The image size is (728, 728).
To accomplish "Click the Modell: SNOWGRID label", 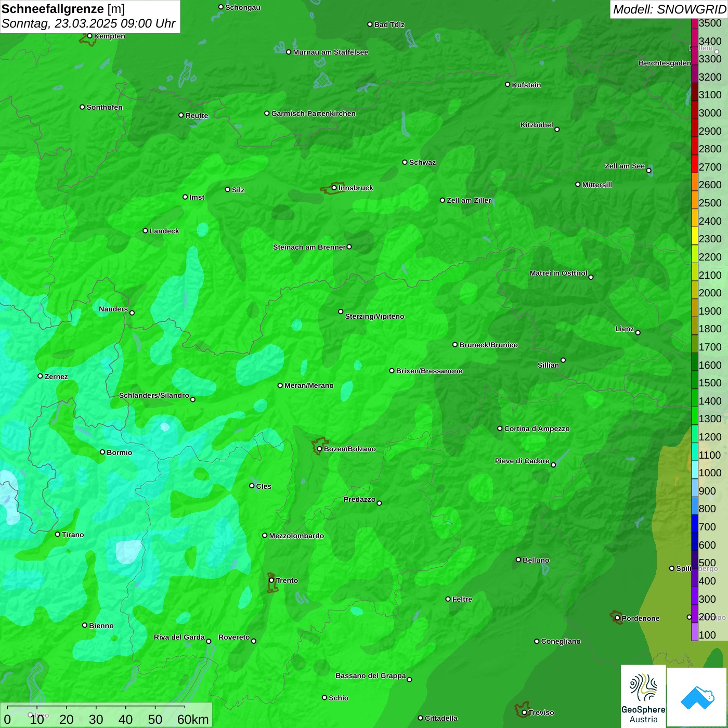I will point(669,9).
